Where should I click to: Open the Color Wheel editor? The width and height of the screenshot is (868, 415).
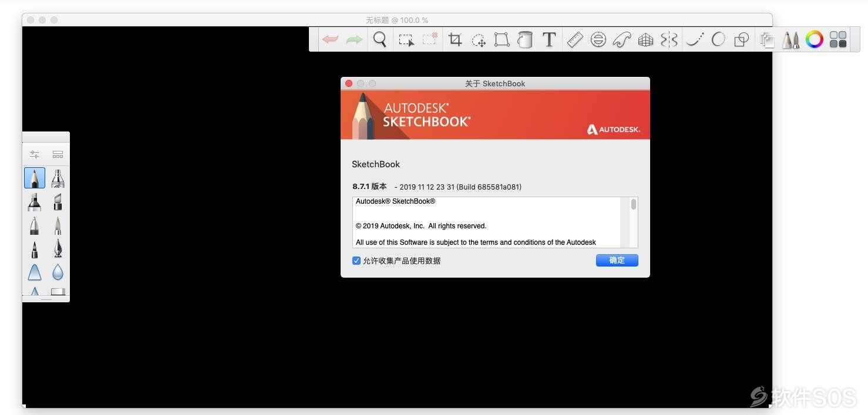(815, 39)
